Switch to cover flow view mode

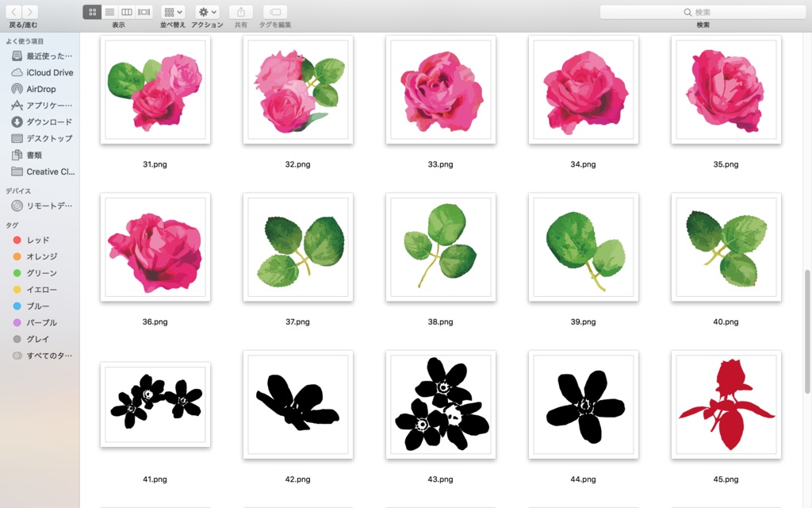144,12
